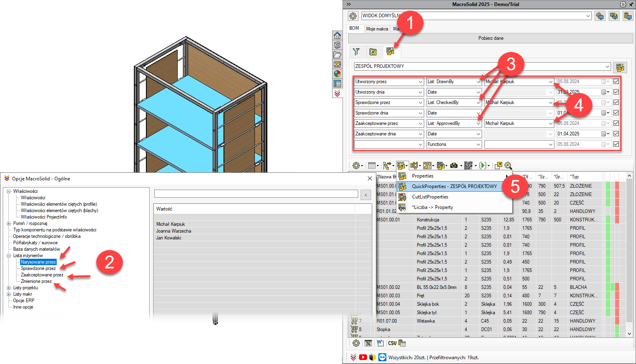Open the filter tab with funnel icon

356,51
